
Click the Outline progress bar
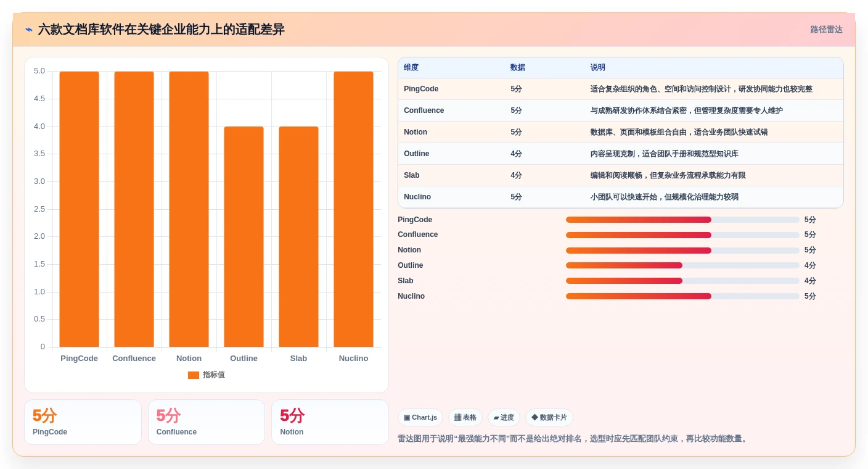click(682, 265)
